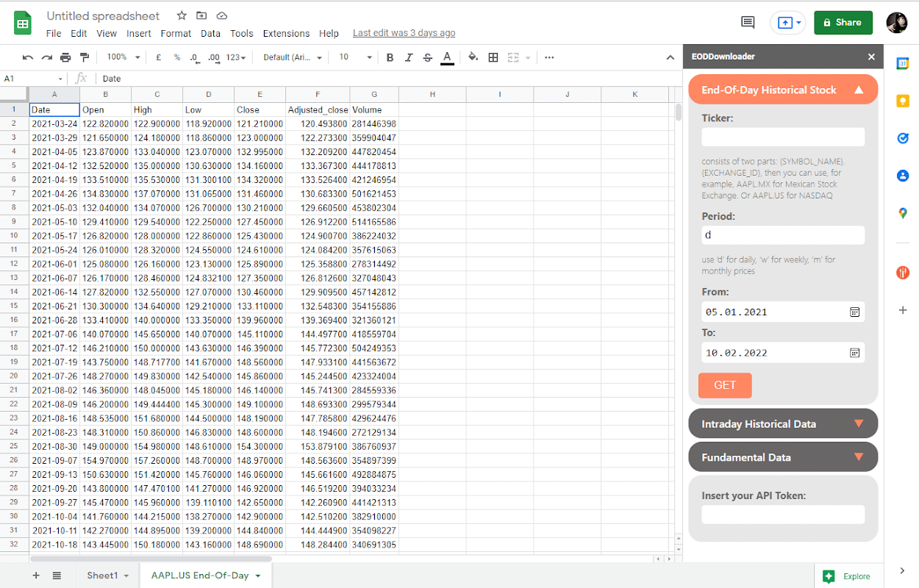Open Google Tasks side panel
The width and height of the screenshot is (919, 588).
pos(903,138)
